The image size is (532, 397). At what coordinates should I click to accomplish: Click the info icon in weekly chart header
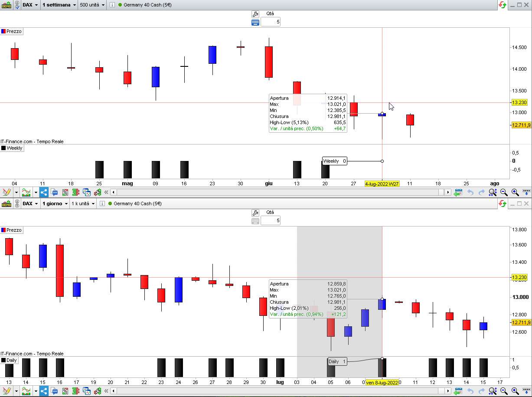[112, 5]
